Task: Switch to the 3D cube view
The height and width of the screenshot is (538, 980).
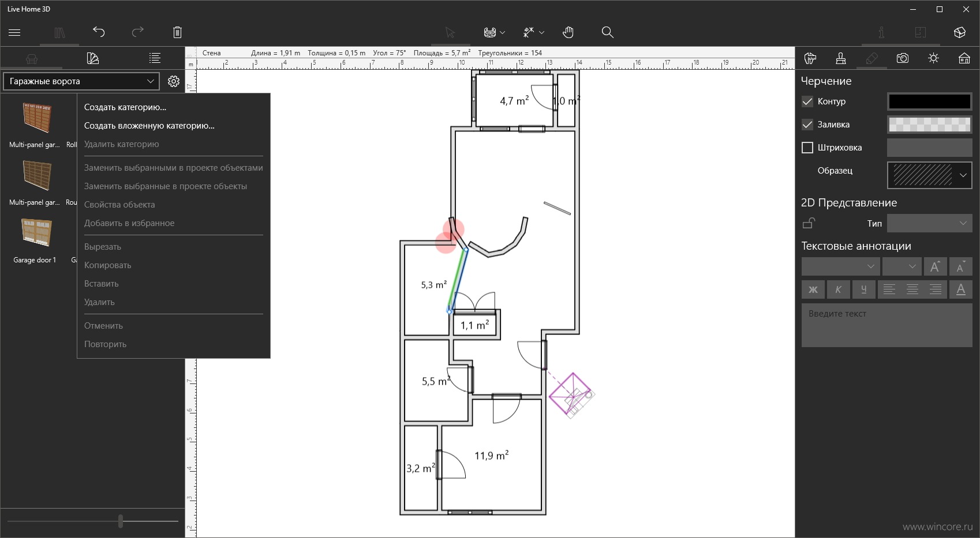Action: coord(960,32)
